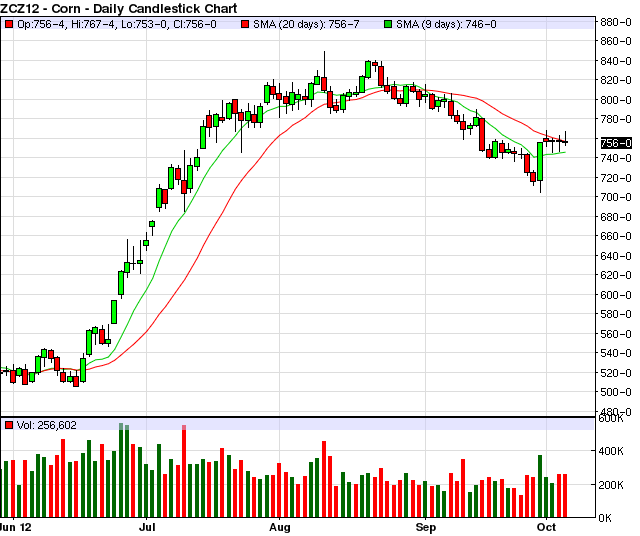Click the red volume legend swatch
The width and height of the screenshot is (640, 536).
coord(9,425)
